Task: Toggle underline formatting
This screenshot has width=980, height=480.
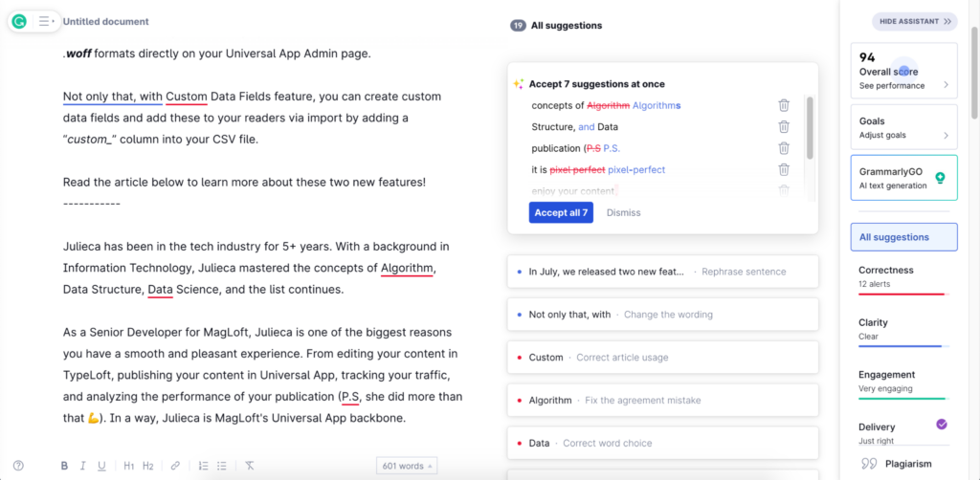Action: pos(101,466)
